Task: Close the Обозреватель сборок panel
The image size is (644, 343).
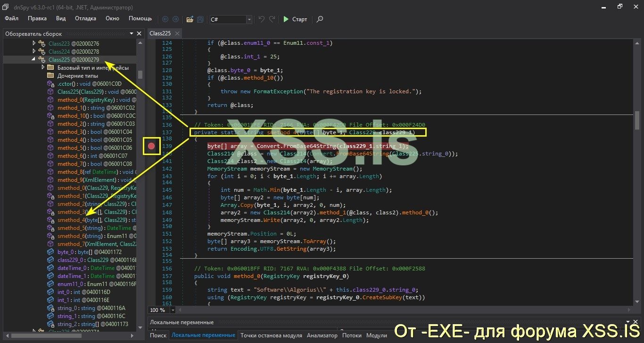Action: [x=139, y=34]
